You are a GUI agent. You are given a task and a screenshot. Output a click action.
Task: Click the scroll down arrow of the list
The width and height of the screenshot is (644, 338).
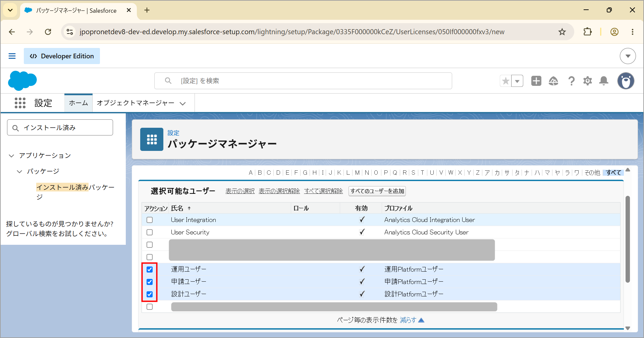pos(628,328)
